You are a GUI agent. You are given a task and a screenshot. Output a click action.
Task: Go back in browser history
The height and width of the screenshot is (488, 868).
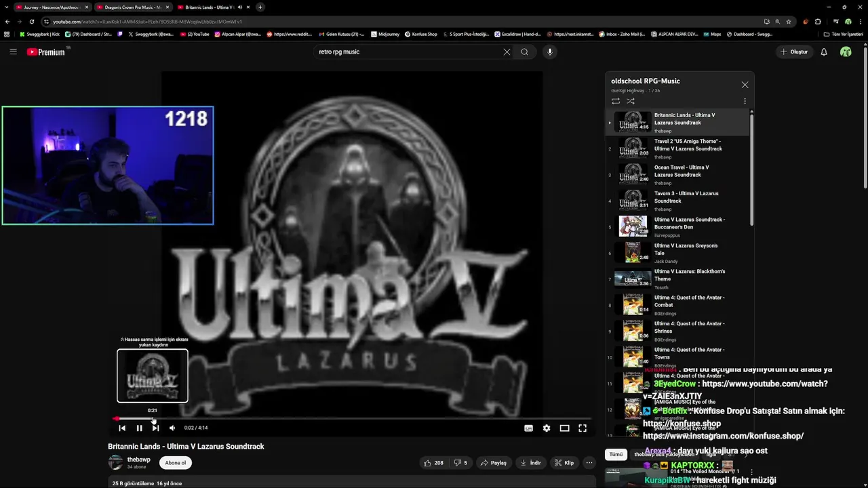click(x=7, y=22)
